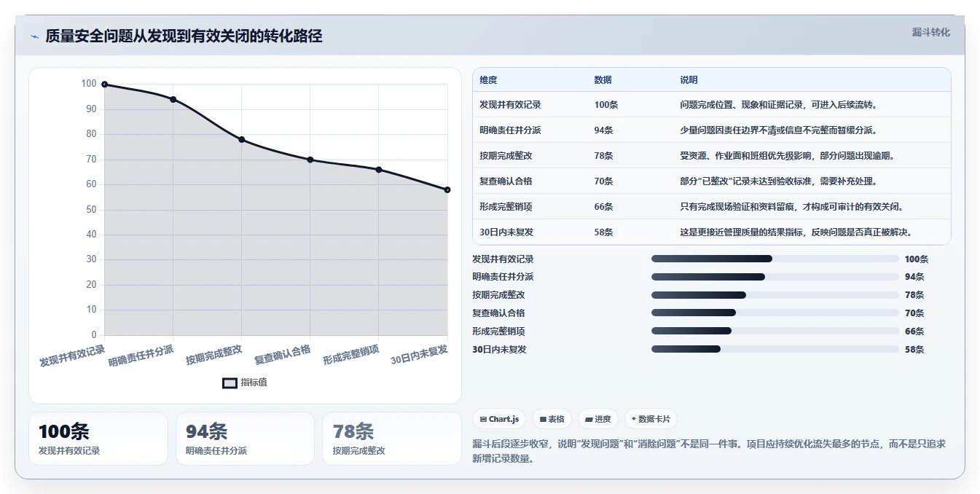Click the 进度 tag chip
Screen dimensions: 980x494
tap(597, 419)
